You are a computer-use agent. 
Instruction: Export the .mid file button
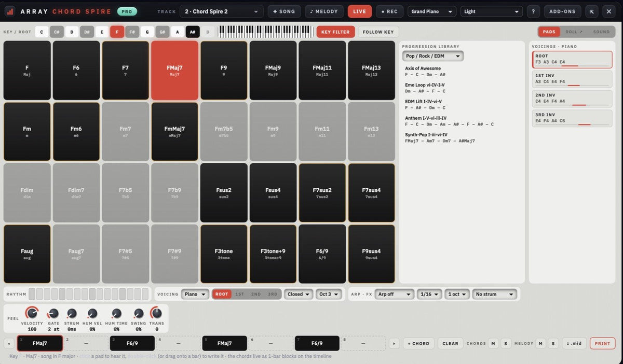tap(574, 343)
